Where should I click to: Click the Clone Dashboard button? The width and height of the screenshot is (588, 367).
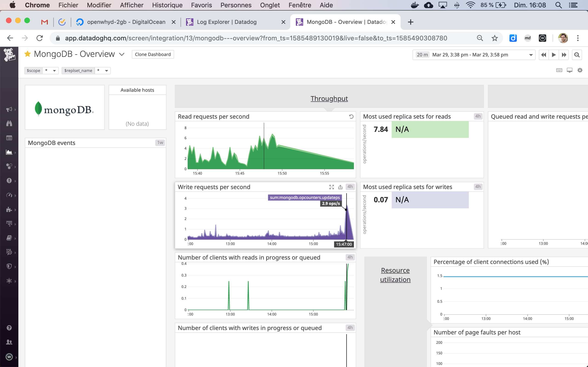point(153,54)
